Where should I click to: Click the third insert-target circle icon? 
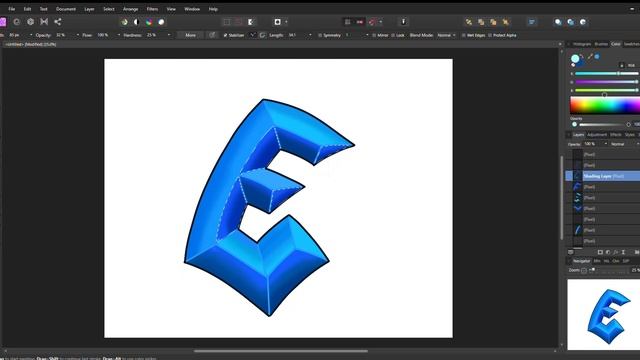click(583, 22)
